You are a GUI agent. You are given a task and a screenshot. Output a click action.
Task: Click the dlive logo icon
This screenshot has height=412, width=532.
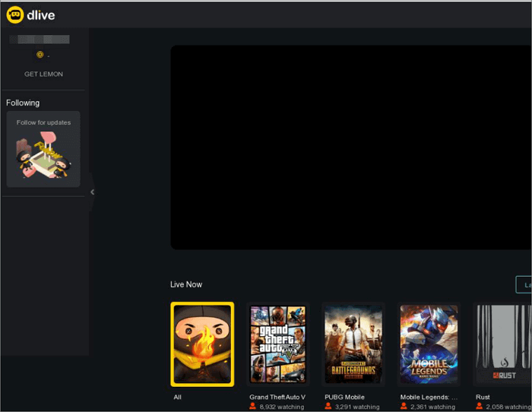[15, 14]
